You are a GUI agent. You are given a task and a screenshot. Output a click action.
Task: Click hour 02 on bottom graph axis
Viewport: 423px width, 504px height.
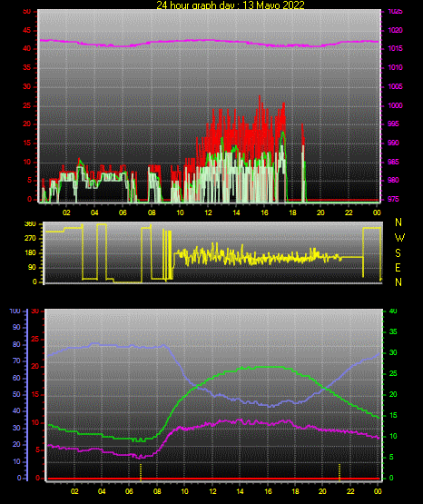pyautogui.click(x=74, y=491)
